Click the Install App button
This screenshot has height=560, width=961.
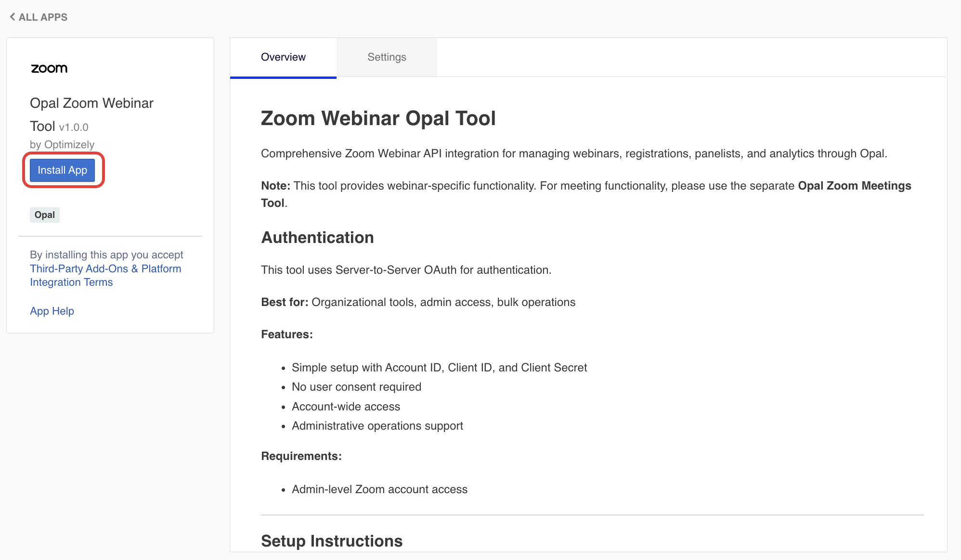tap(62, 170)
